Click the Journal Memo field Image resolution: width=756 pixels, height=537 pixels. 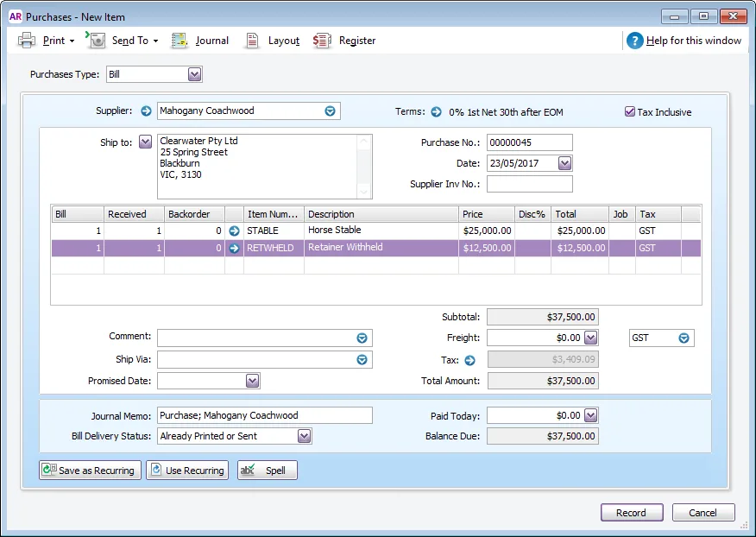(265, 415)
